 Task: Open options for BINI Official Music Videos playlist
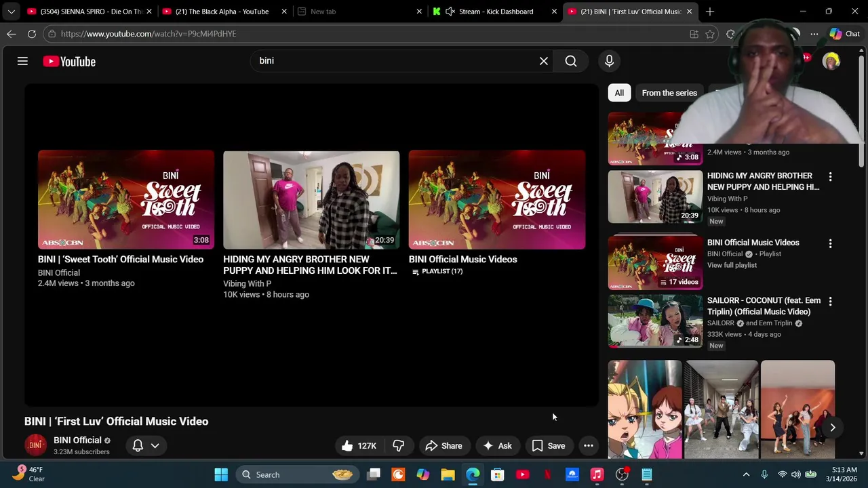point(830,243)
